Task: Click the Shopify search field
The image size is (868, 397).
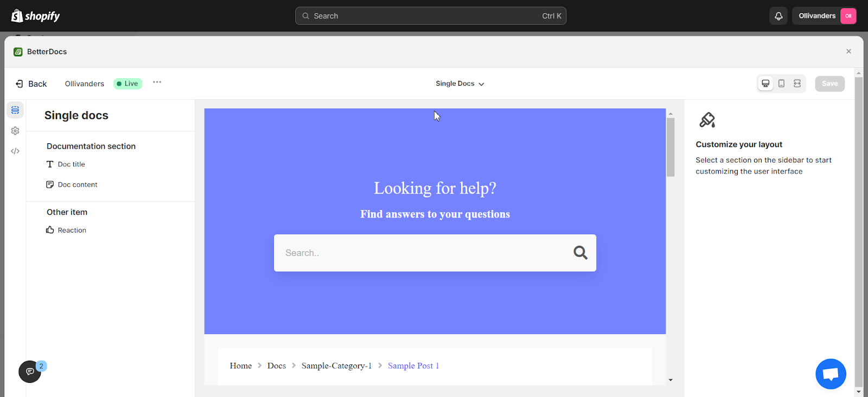Action: tap(431, 16)
